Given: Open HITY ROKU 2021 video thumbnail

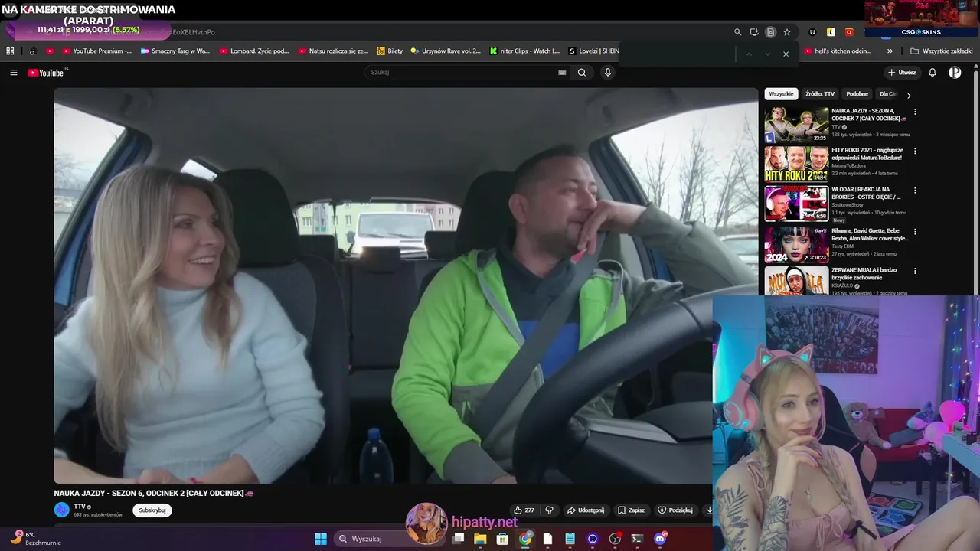Looking at the screenshot, I should (x=796, y=164).
